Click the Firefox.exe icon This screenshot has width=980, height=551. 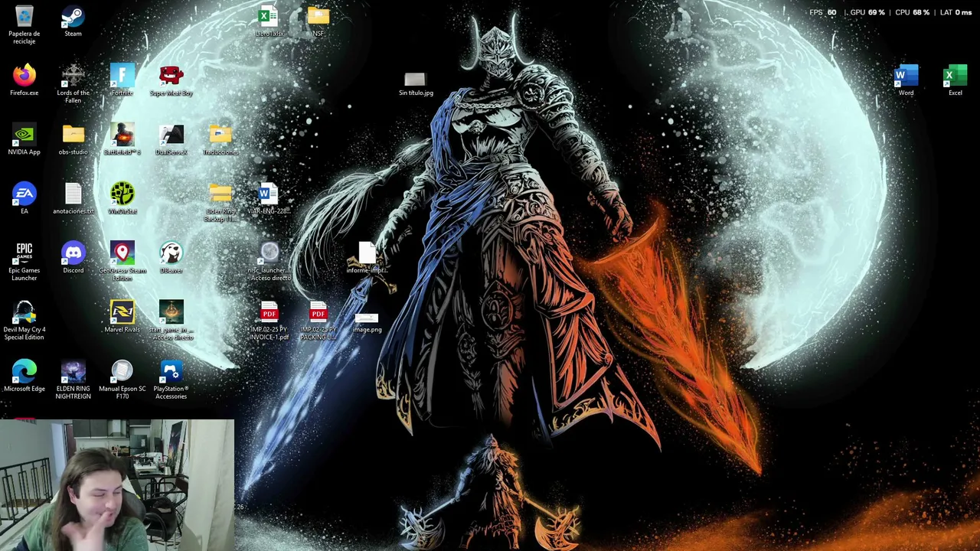click(24, 80)
